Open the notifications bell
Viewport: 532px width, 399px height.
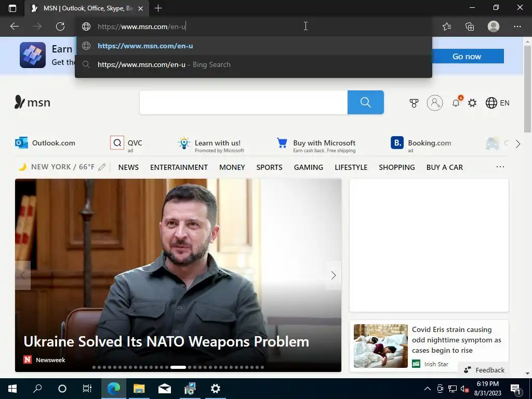(x=456, y=103)
